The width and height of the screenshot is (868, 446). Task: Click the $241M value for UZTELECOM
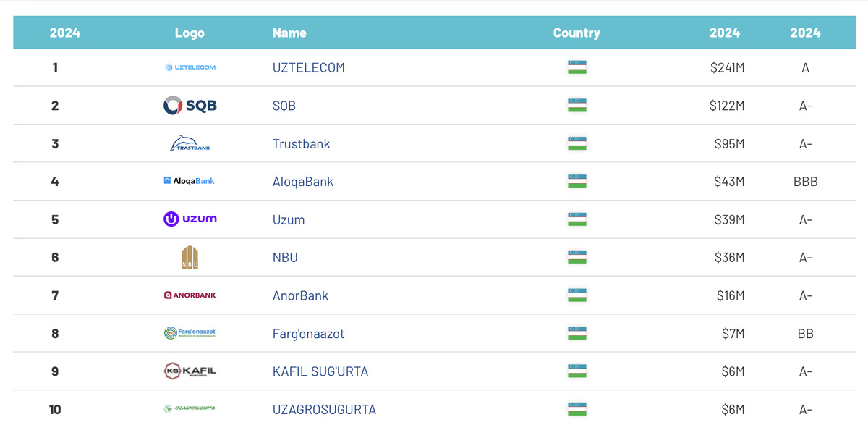click(727, 68)
